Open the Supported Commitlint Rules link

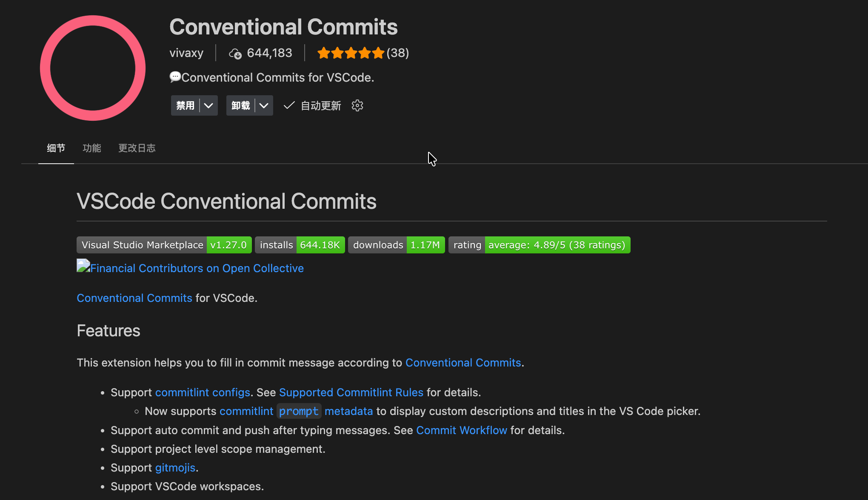[x=351, y=392]
